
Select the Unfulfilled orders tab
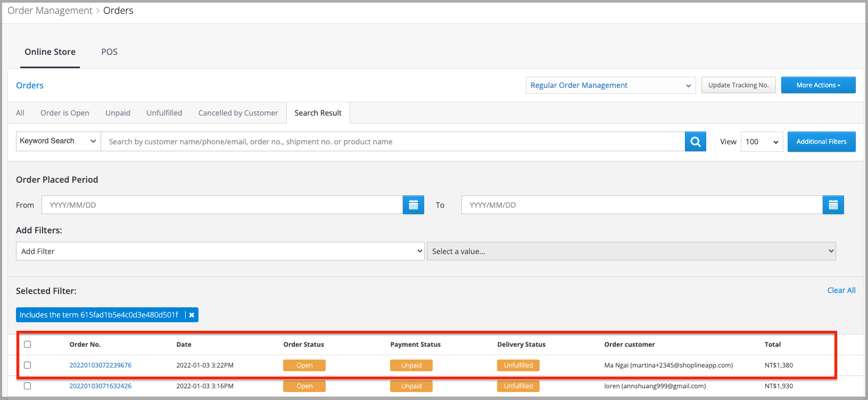pos(164,113)
